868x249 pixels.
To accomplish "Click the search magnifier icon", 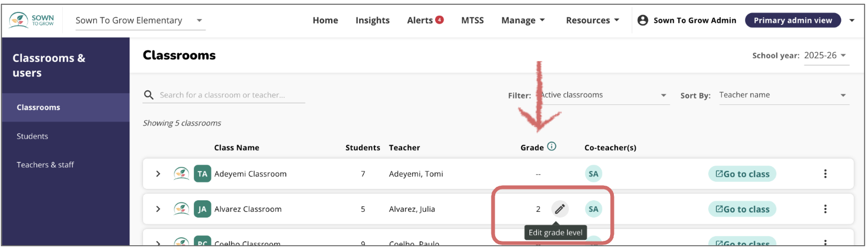I will pos(148,95).
